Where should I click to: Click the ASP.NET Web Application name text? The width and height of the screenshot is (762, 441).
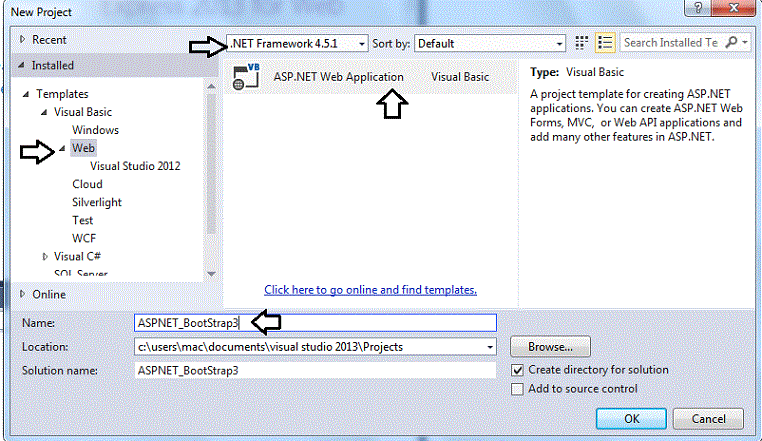338,77
